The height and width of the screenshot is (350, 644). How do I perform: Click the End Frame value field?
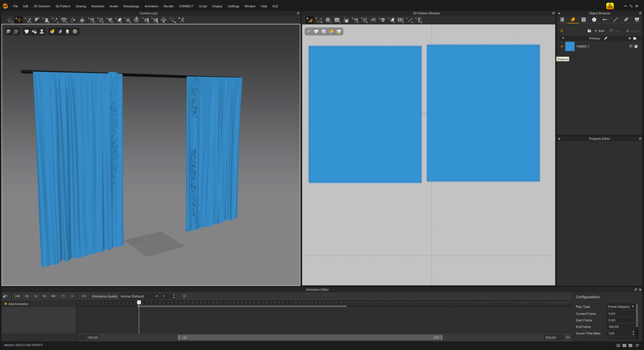tap(620, 326)
